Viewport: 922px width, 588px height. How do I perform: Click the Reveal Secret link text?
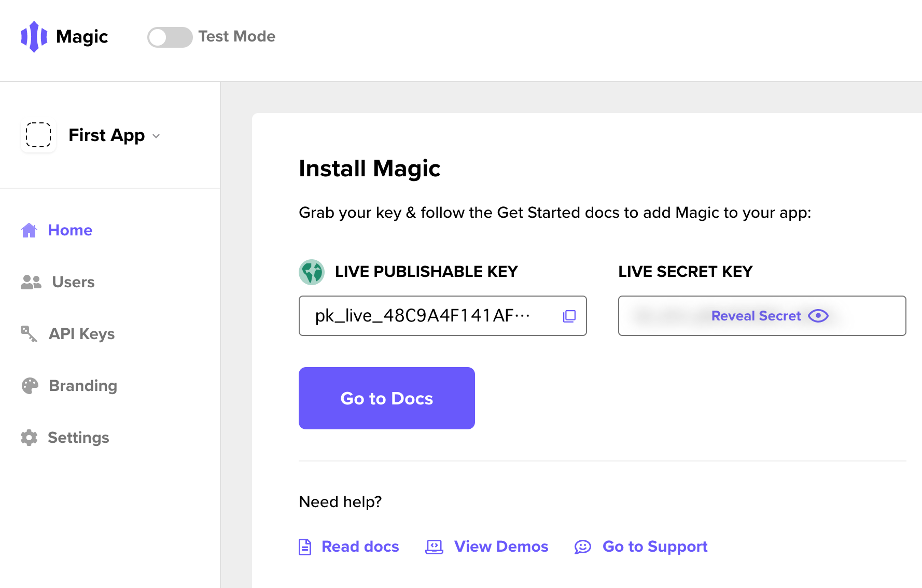click(x=756, y=316)
